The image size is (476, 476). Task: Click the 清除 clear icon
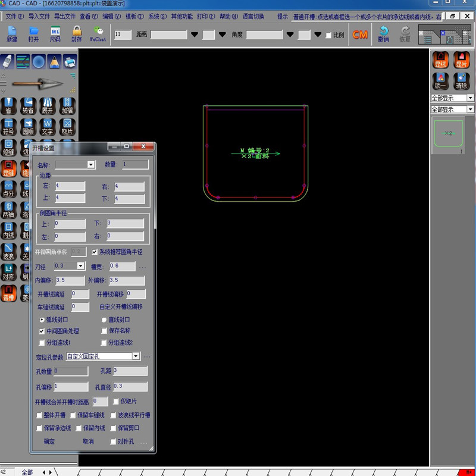pos(461,80)
